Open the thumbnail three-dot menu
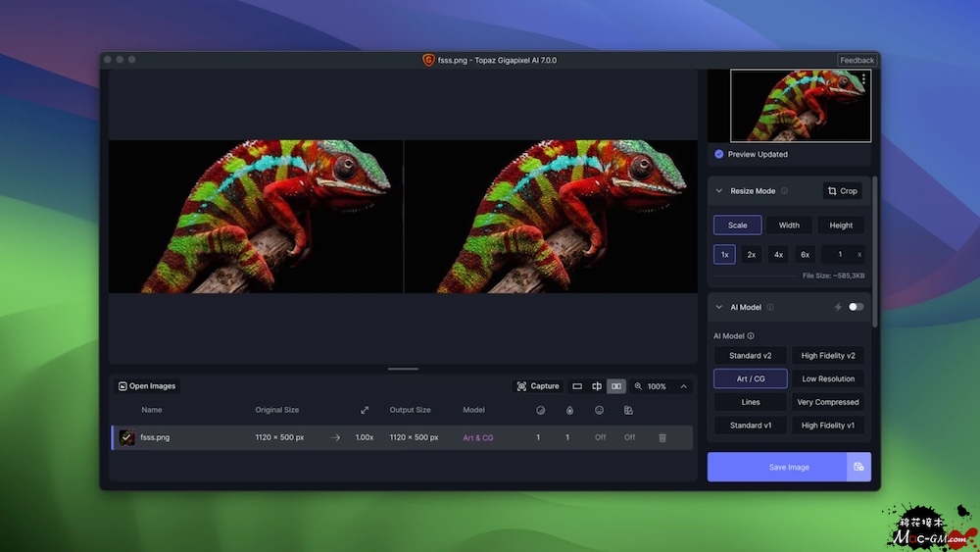Image resolution: width=980 pixels, height=552 pixels. pyautogui.click(x=863, y=78)
